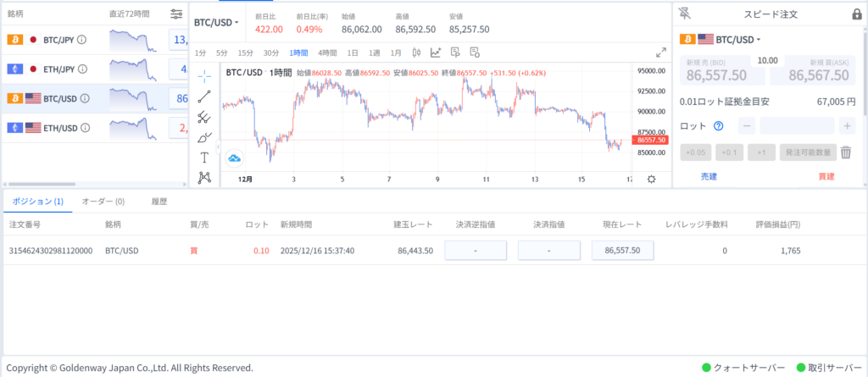Collapse the drawing toolbar with the side arrow
This screenshot has height=377, width=868.
click(x=218, y=147)
